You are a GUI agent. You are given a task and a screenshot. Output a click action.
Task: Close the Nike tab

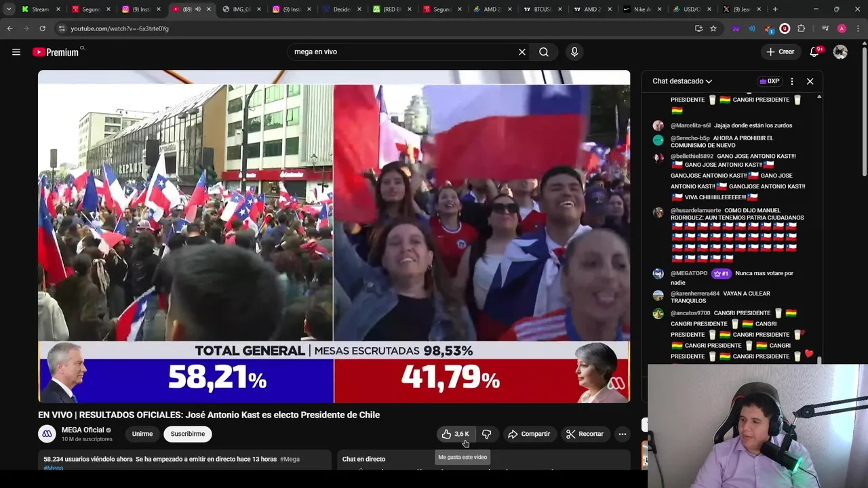tap(660, 9)
